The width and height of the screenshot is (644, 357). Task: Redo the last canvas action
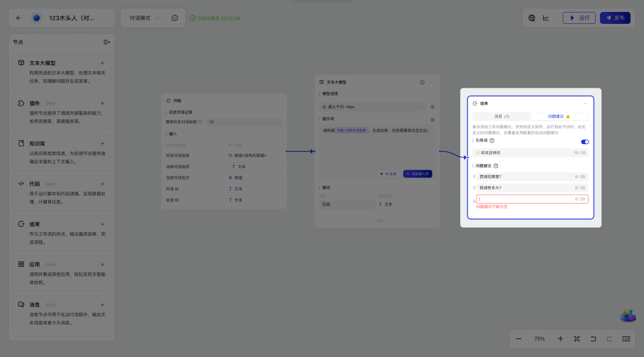point(609,339)
